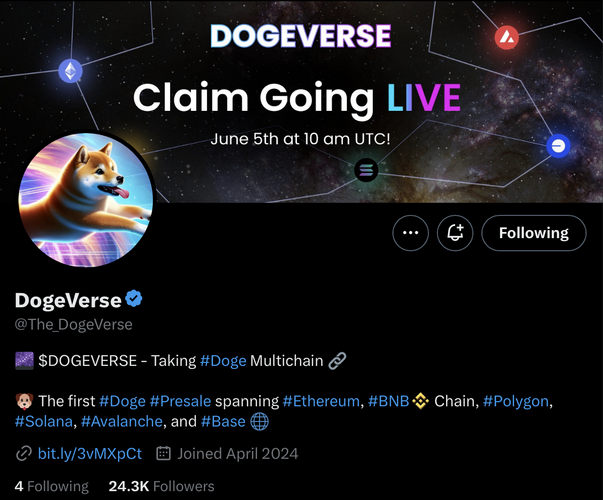This screenshot has height=500, width=603.
Task: Click the #Solana hashtag
Action: click(43, 422)
